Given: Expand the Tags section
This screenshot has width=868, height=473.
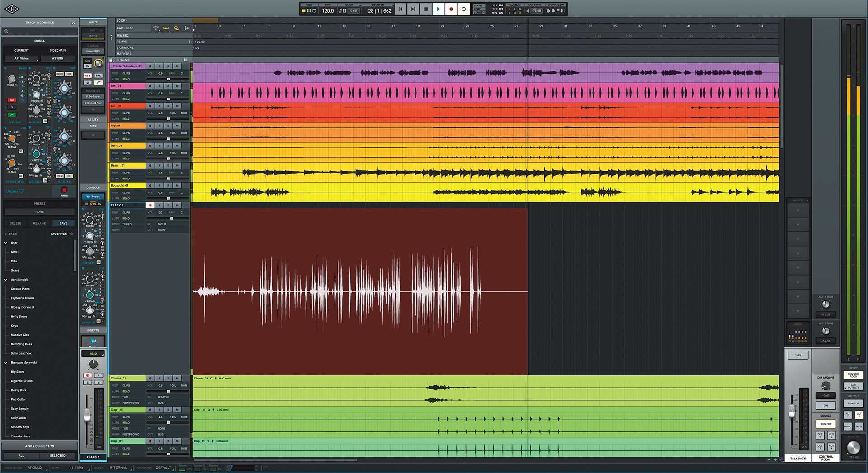Looking at the screenshot, I should point(6,234).
